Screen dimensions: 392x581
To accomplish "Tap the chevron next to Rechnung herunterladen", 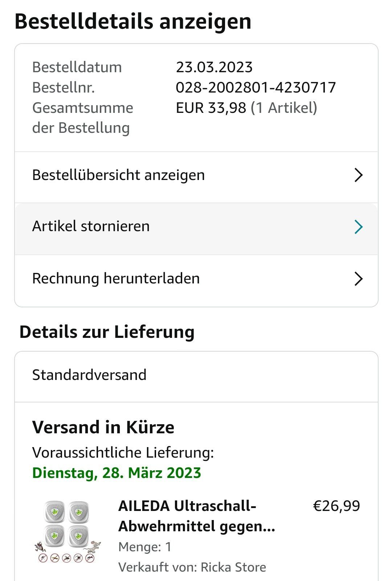I will coord(358,279).
